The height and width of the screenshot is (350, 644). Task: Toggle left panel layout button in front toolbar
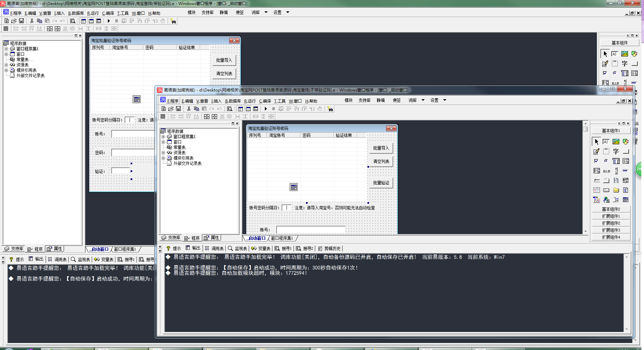pos(240,109)
